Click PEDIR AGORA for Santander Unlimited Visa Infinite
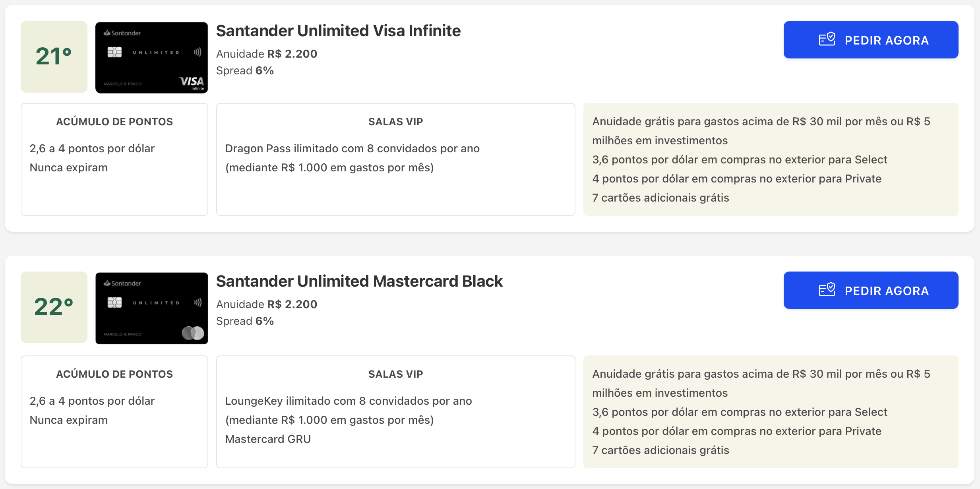Image resolution: width=980 pixels, height=489 pixels. point(870,39)
